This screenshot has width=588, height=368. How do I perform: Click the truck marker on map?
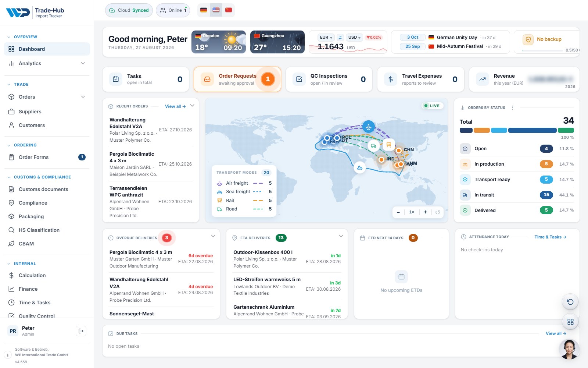coord(373,146)
